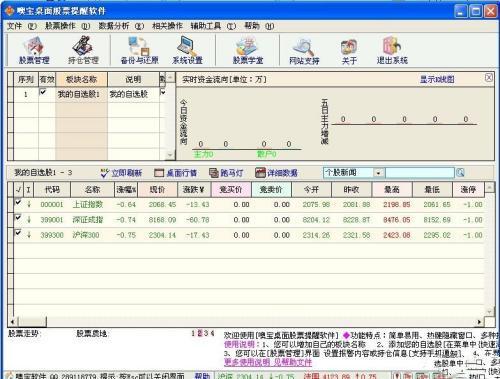The height and width of the screenshot is (379, 500).
Task: Open the 辅助工具 menu
Action: [x=213, y=26]
